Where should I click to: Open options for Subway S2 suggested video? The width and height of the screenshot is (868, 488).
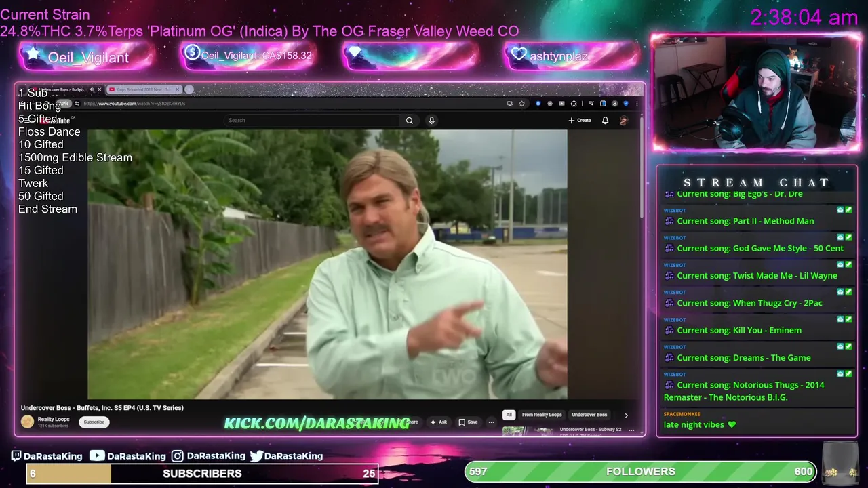click(x=631, y=430)
